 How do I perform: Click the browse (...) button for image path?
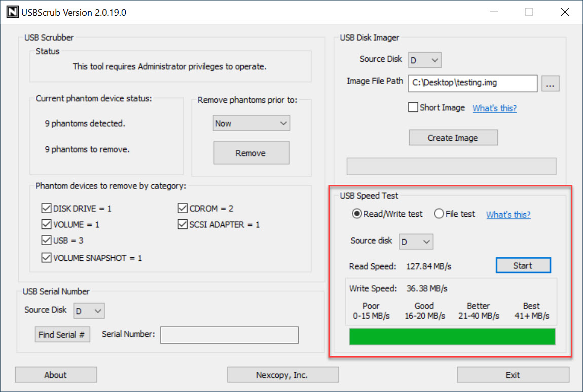tap(551, 84)
